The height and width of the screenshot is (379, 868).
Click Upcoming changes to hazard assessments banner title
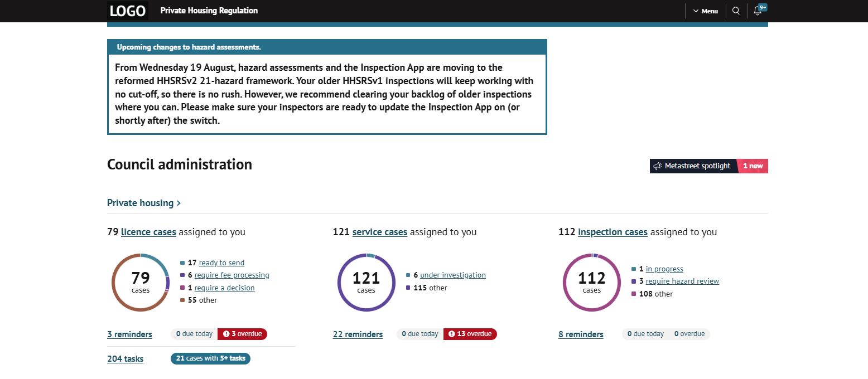click(189, 47)
